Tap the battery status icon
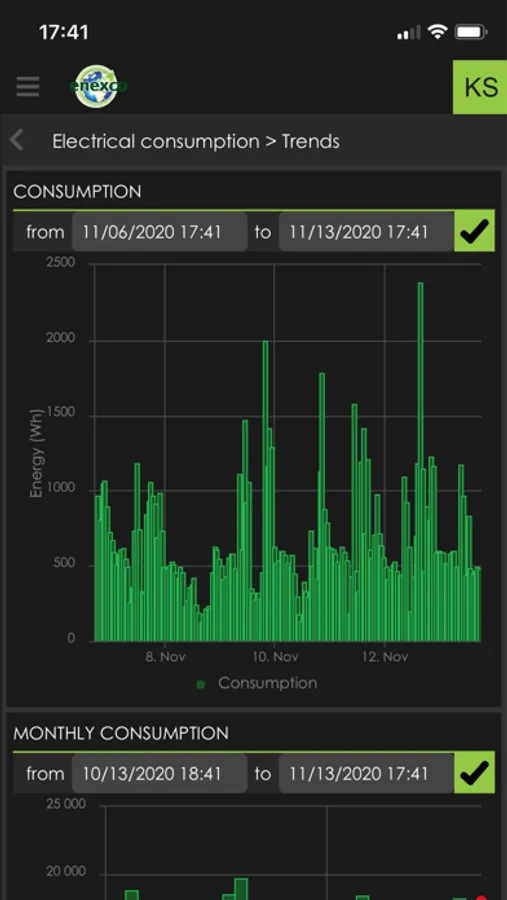507x900 pixels. point(471,33)
